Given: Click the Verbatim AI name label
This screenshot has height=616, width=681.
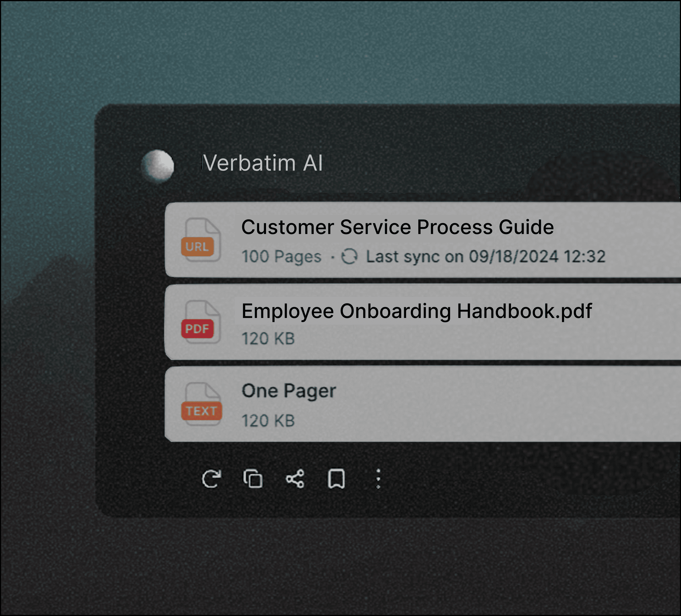Looking at the screenshot, I should tap(263, 163).
